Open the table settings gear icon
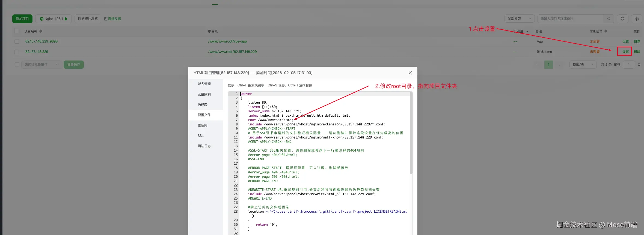 pos(637,19)
